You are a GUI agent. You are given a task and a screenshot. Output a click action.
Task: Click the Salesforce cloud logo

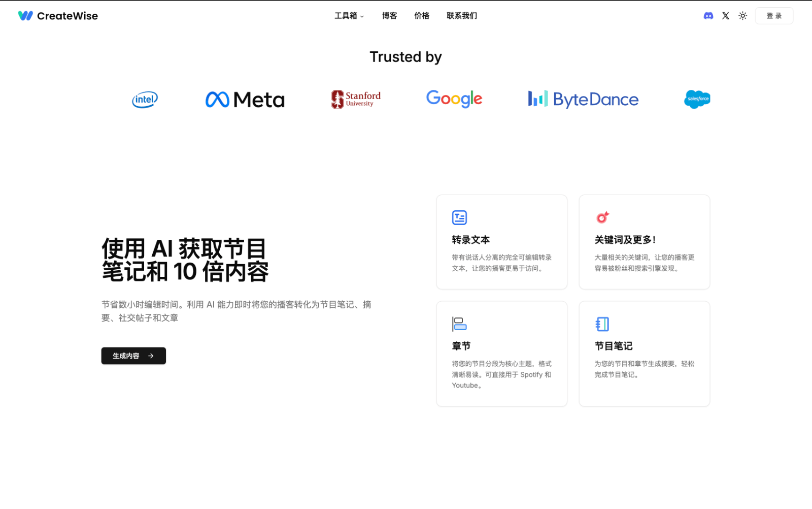point(697,100)
